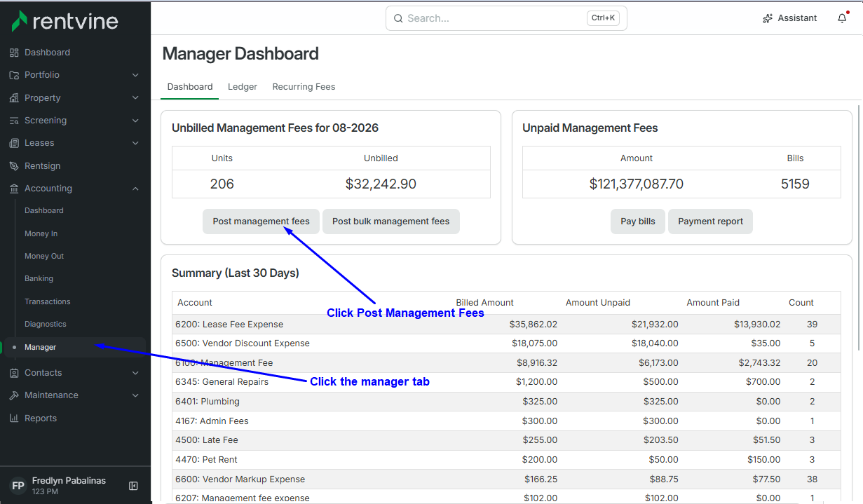
Task: Open the Payment report
Action: pos(710,222)
